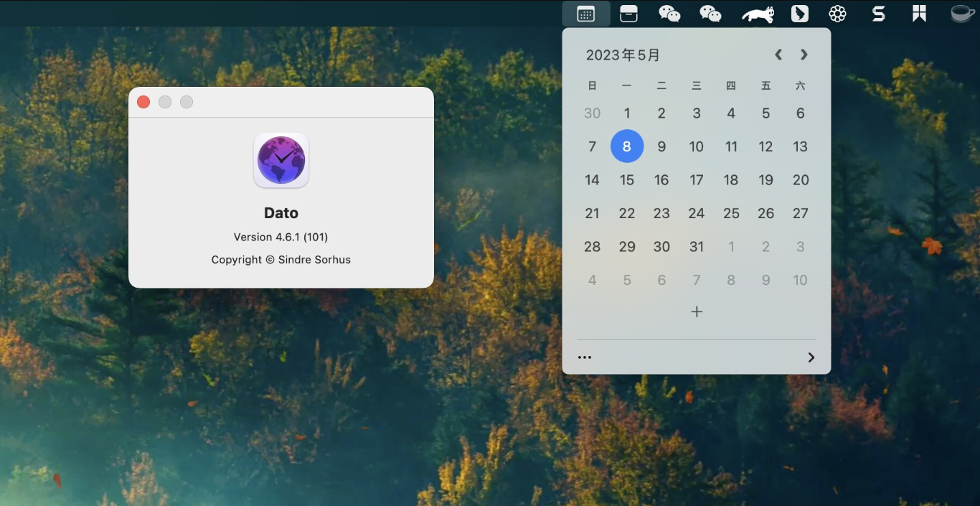Click the Dato about window title area
This screenshot has width=980, height=506.
[x=281, y=101]
